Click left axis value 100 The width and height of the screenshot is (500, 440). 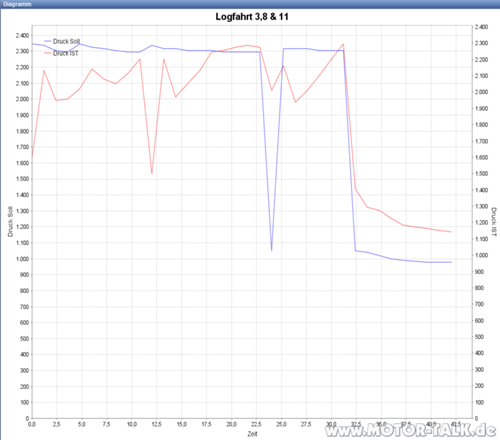point(25,402)
